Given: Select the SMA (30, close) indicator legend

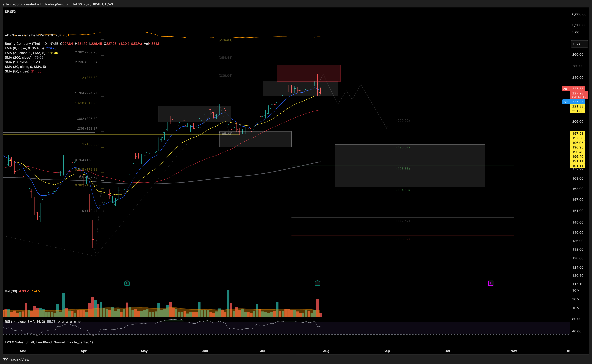Looking at the screenshot, I should 25,67.
